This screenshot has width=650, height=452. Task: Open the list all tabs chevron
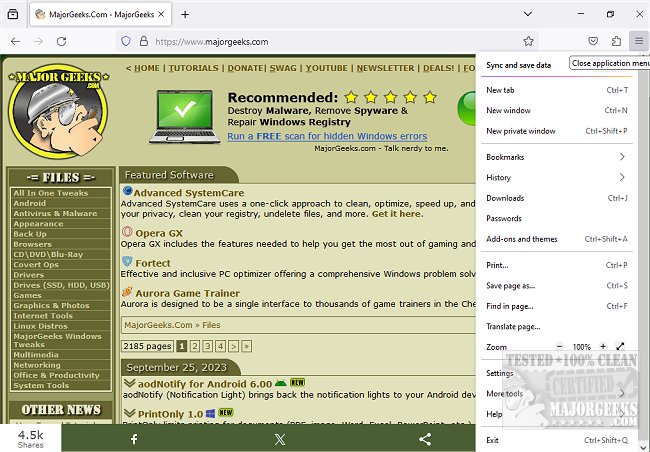[527, 14]
